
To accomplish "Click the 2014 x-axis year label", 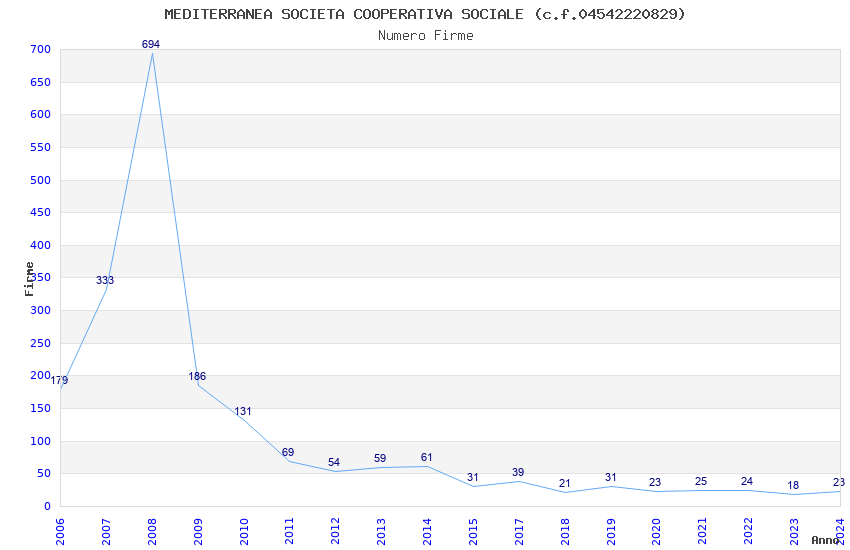I will click(x=427, y=532).
